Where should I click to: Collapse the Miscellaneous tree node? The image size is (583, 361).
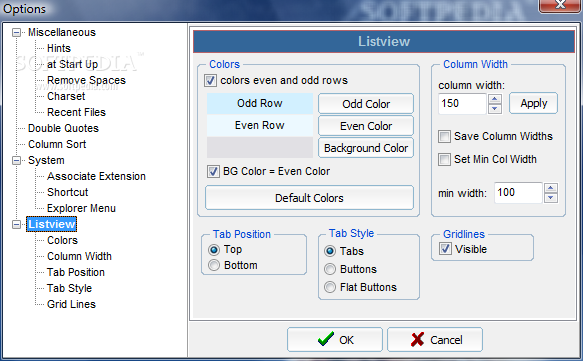pos(16,33)
